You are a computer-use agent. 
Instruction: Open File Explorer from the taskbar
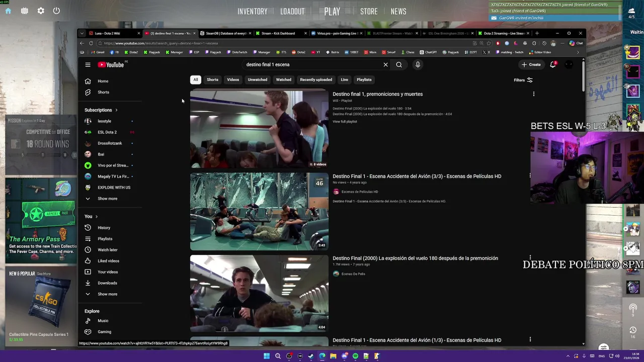333,356
